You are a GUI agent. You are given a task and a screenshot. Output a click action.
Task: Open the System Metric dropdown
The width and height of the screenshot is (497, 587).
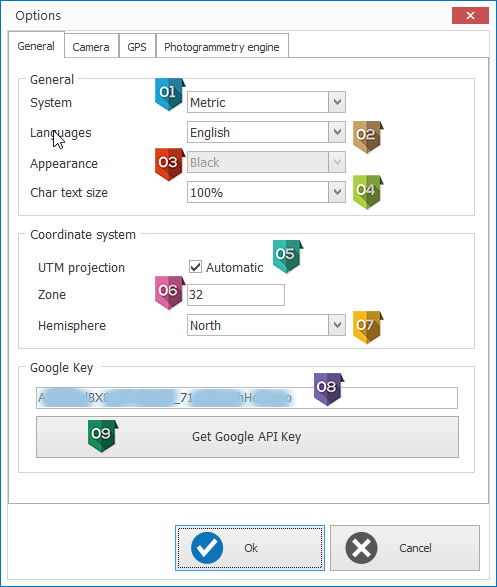pyautogui.click(x=266, y=102)
